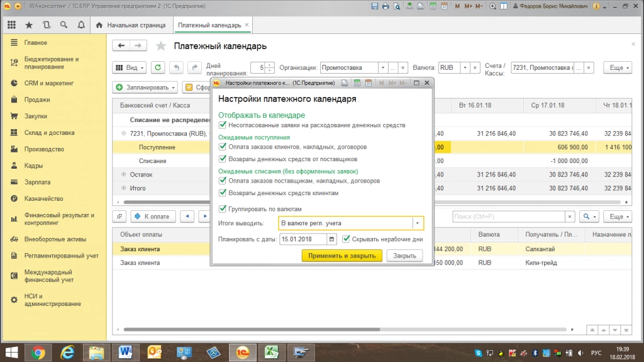Viewport: 644px width, 362px height.
Task: Open Итоги выводить dropdown arrow
Action: click(x=418, y=223)
